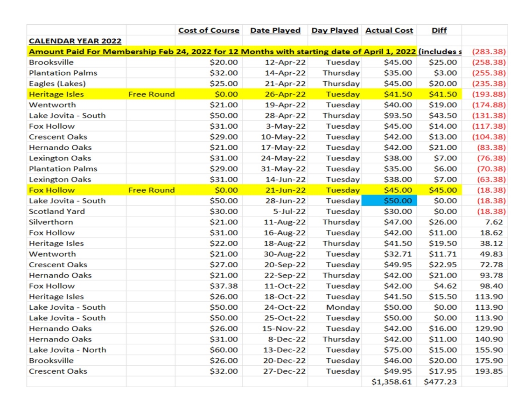Click Free Round cell in 21-Jun-22 row
The width and height of the screenshot is (532, 411).
(x=151, y=190)
